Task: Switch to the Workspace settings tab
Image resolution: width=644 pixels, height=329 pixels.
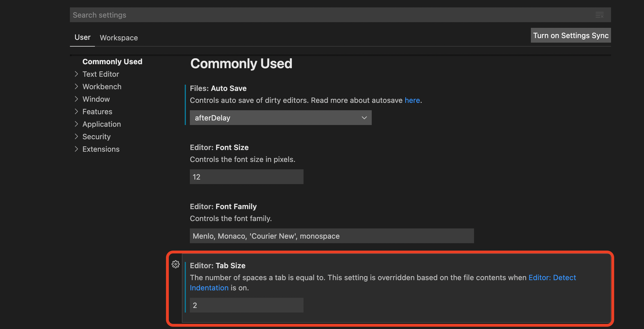Action: pos(119,38)
